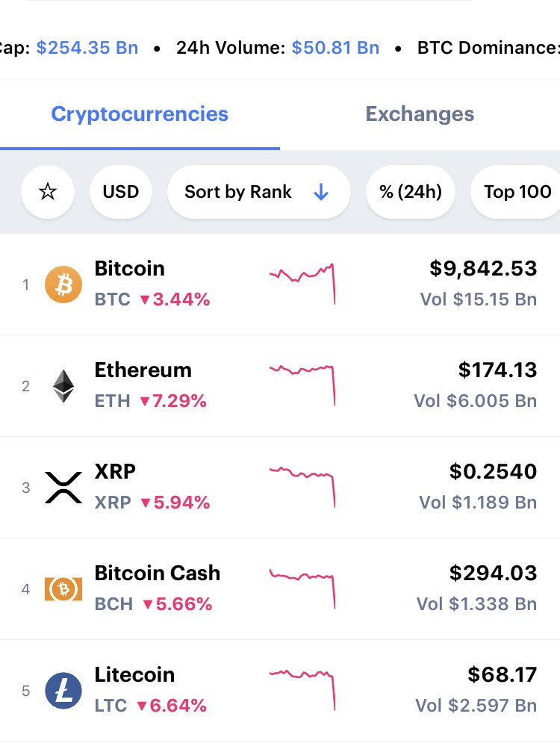The height and width of the screenshot is (743, 560).
Task: Click the blue sort direction arrow
Action: click(321, 193)
